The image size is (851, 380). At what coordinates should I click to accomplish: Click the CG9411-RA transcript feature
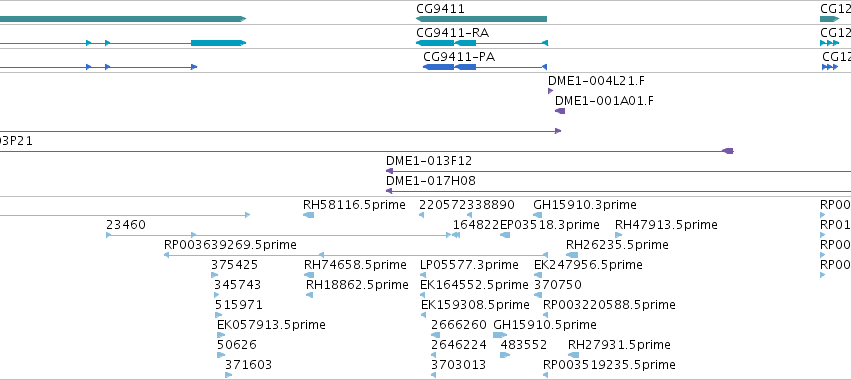(482, 43)
